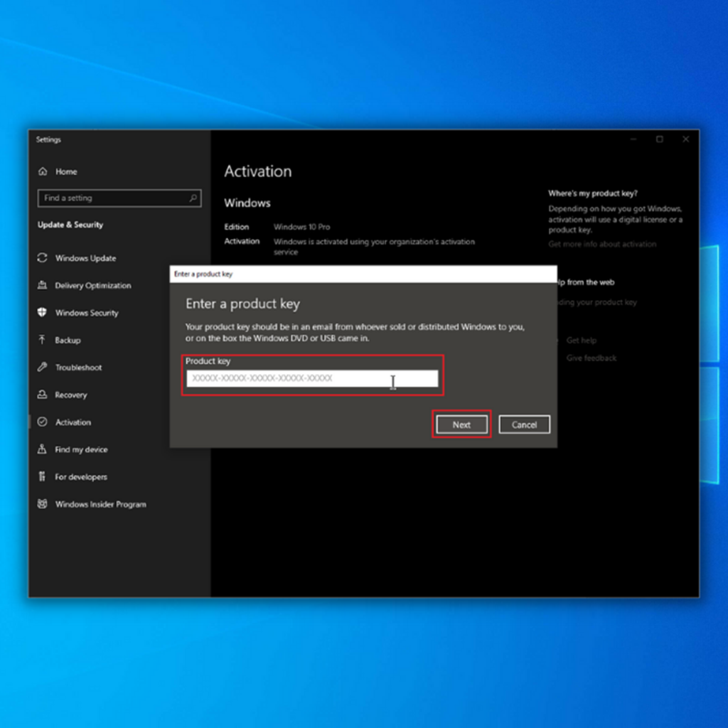The width and height of the screenshot is (728, 728).
Task: Select Troubleshoot in the sidebar
Action: click(x=78, y=368)
